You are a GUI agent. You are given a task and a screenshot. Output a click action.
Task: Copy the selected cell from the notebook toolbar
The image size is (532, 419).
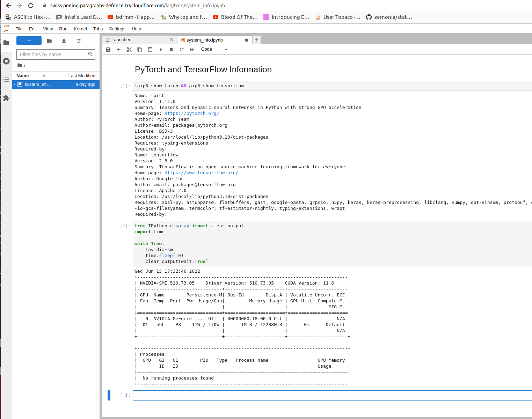point(140,50)
